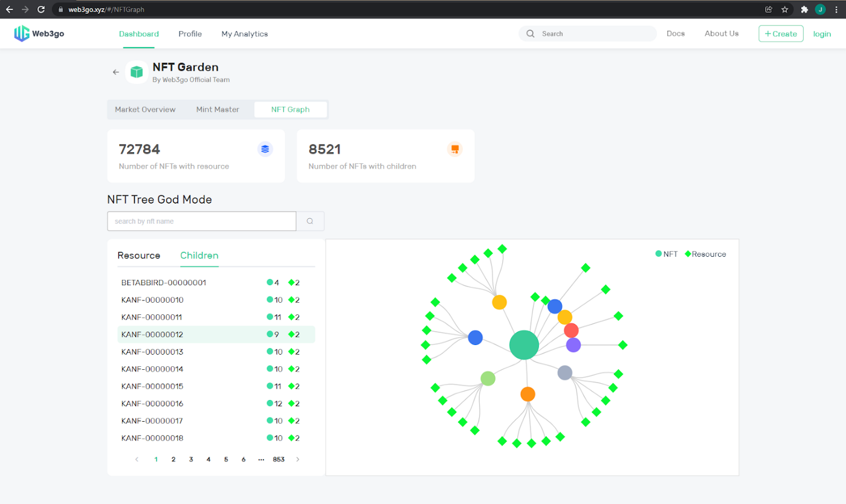The width and height of the screenshot is (846, 504).
Task: Select KANF-00000018 row
Action: (x=216, y=438)
